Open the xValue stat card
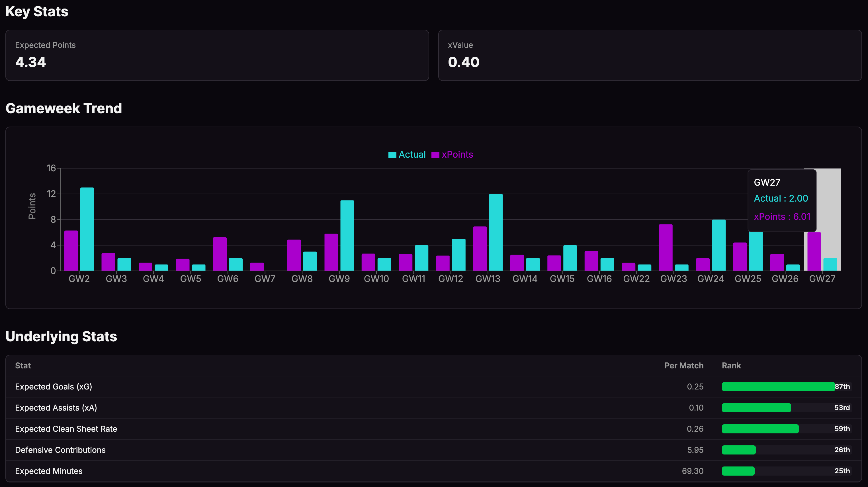This screenshot has height=487, width=868. tap(649, 55)
